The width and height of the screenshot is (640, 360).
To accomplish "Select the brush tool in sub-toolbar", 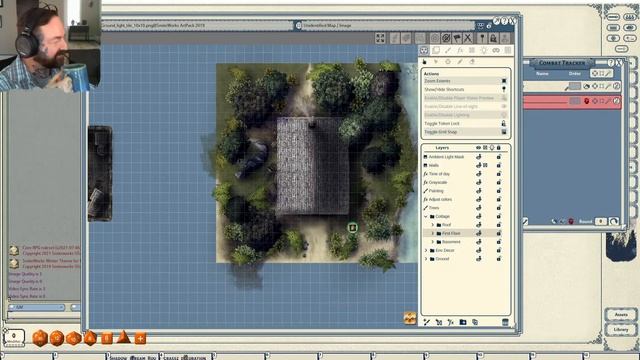I will coord(460,62).
